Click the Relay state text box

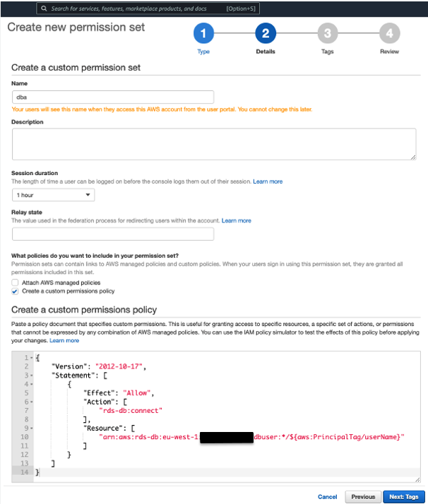tap(113, 234)
